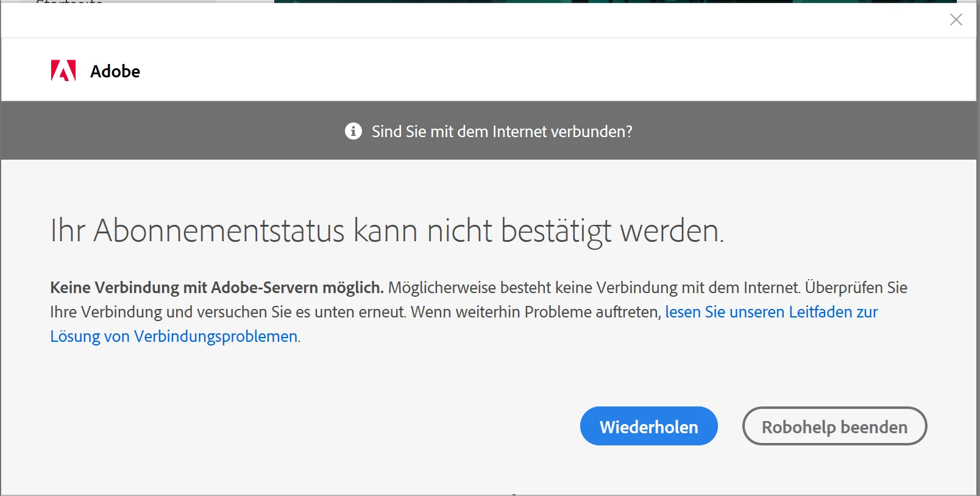Click the red Adobe logo icon
This screenshot has width=980, height=496.
tap(63, 71)
